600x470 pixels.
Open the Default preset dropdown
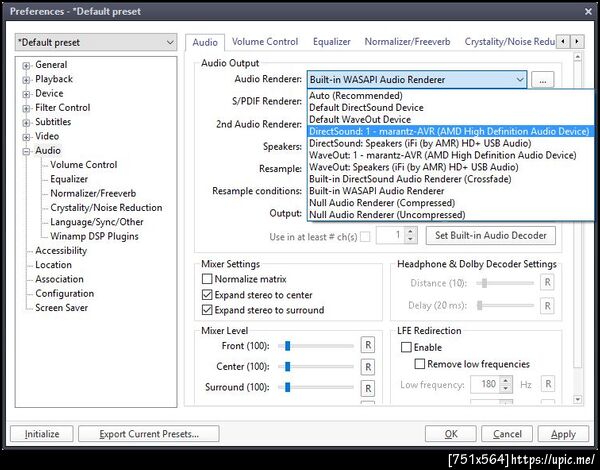pos(96,42)
